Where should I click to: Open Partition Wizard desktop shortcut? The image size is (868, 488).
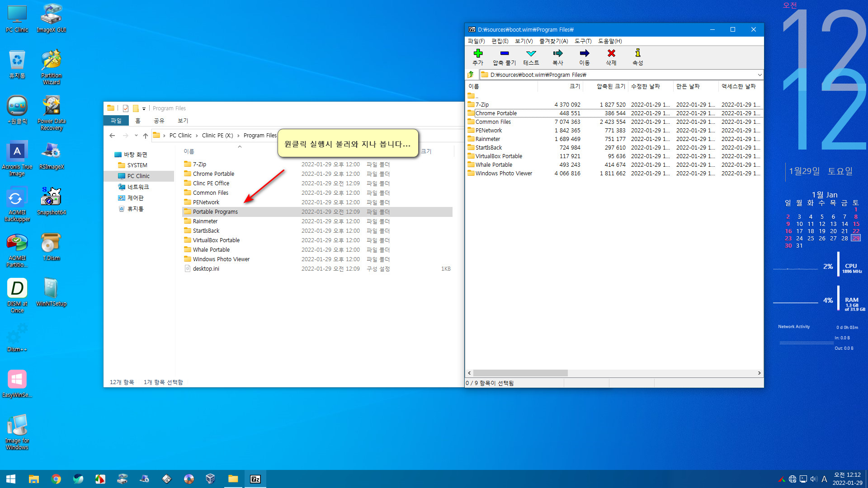(51, 67)
